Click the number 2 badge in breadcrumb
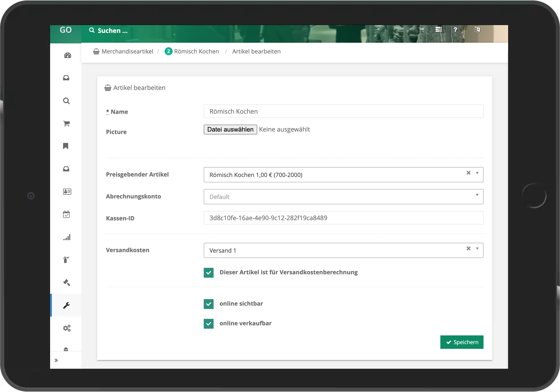560x392 pixels. pyautogui.click(x=168, y=51)
